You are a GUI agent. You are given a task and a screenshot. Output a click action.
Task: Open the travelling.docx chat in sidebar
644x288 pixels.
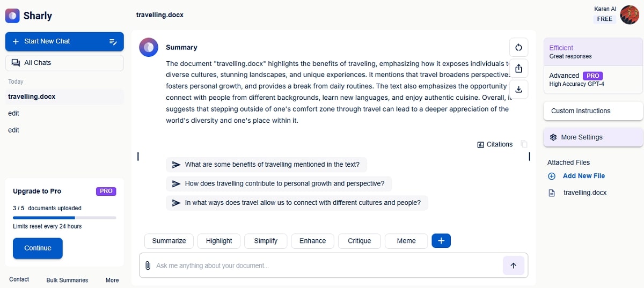tap(32, 97)
